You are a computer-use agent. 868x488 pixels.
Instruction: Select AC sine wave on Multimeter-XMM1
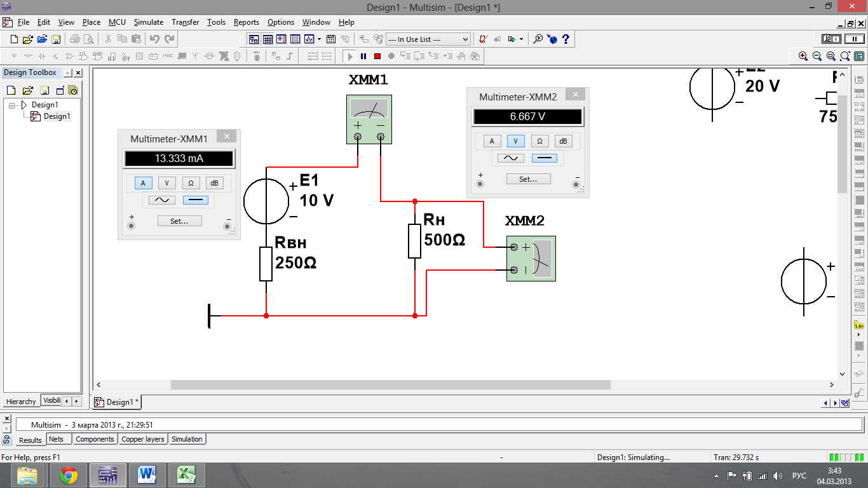(162, 200)
